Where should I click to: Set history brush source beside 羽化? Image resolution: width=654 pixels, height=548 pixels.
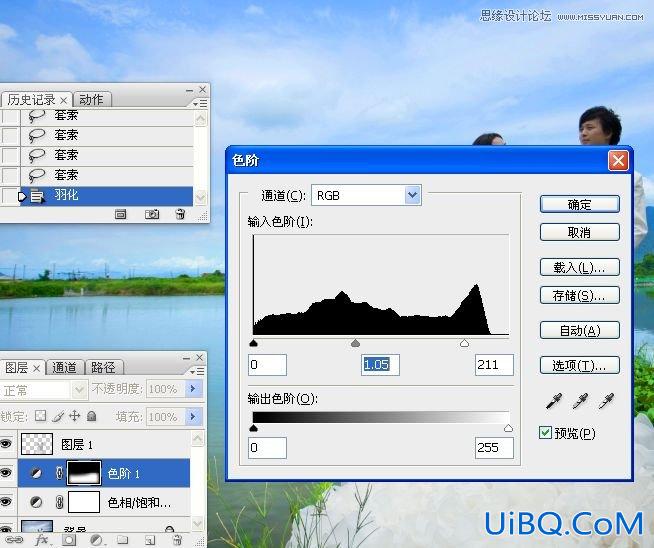(x=10, y=196)
